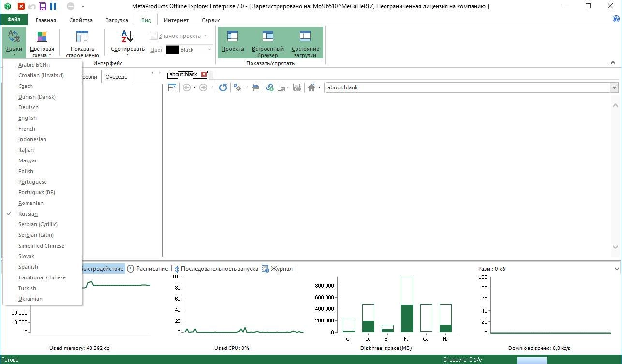Choose Croatian (Hrvatski) from the language list
The height and width of the screenshot is (364, 622).
[x=43, y=75]
